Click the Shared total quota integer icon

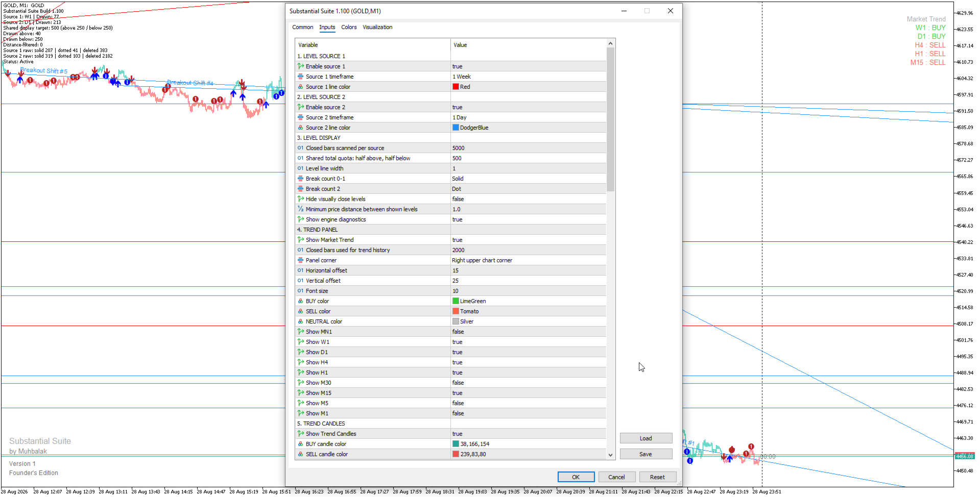301,158
